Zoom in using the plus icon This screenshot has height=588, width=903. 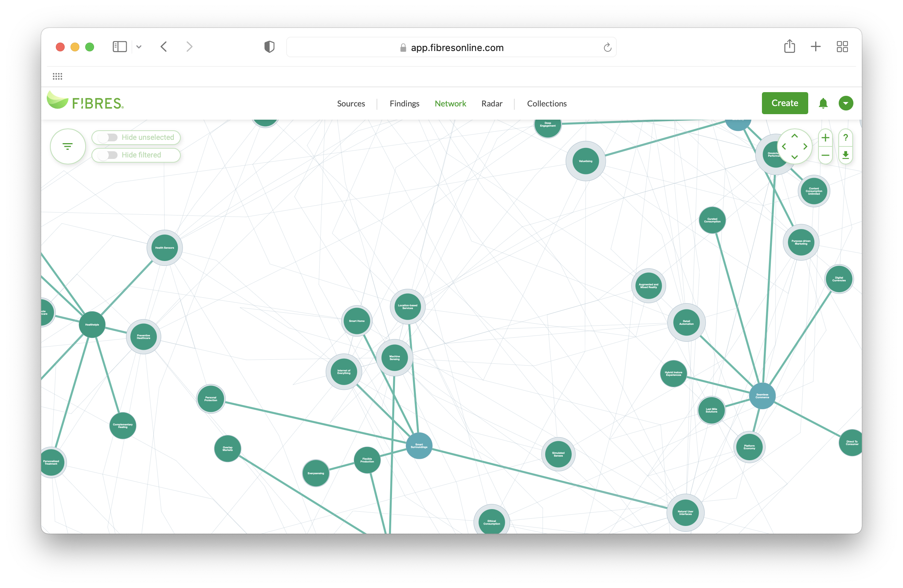tap(825, 138)
